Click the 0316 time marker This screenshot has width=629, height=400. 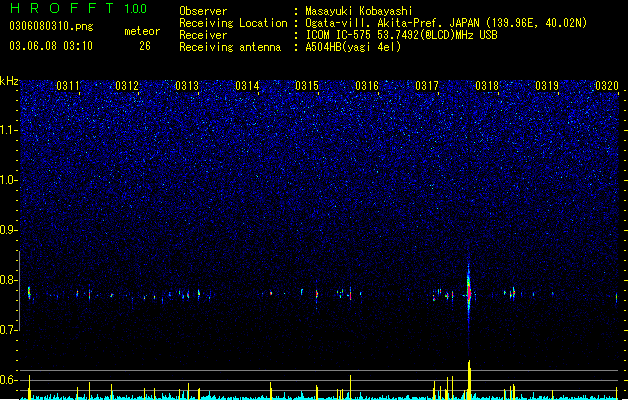coord(367,86)
